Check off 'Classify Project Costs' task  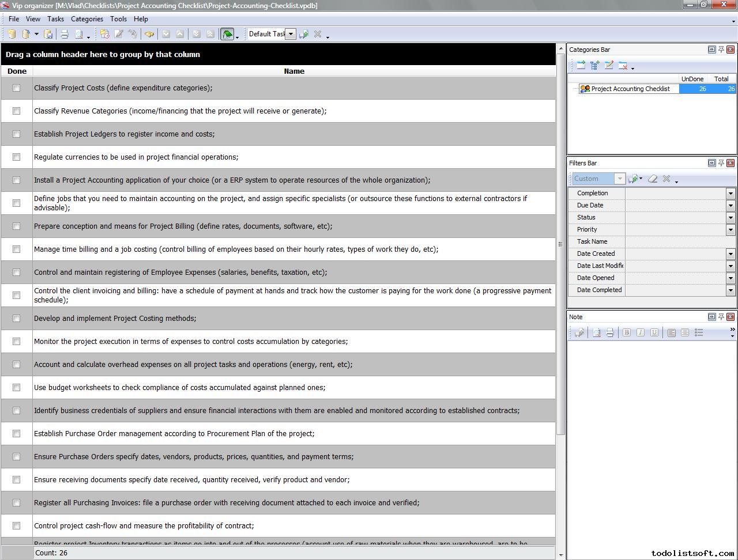point(17,88)
